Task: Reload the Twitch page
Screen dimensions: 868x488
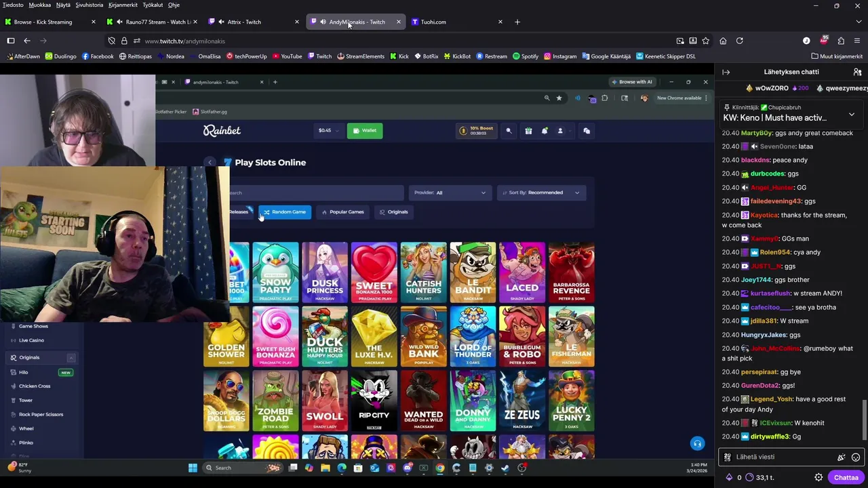Action: coord(740,41)
